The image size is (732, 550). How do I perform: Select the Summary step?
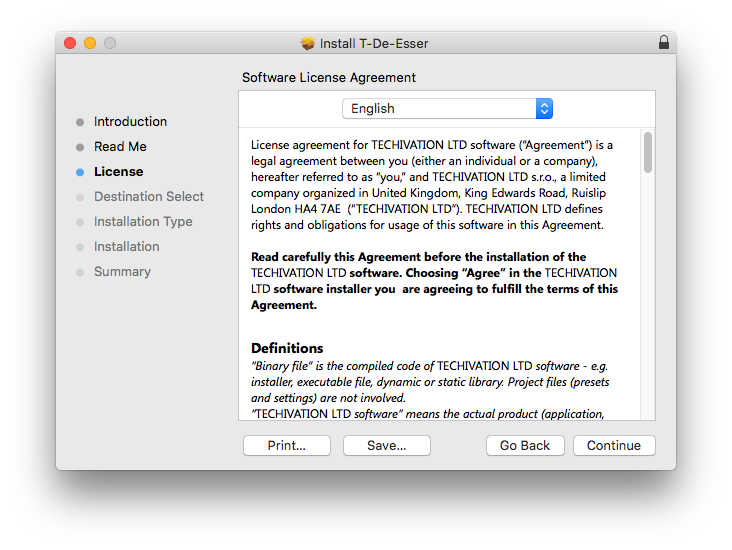point(122,272)
